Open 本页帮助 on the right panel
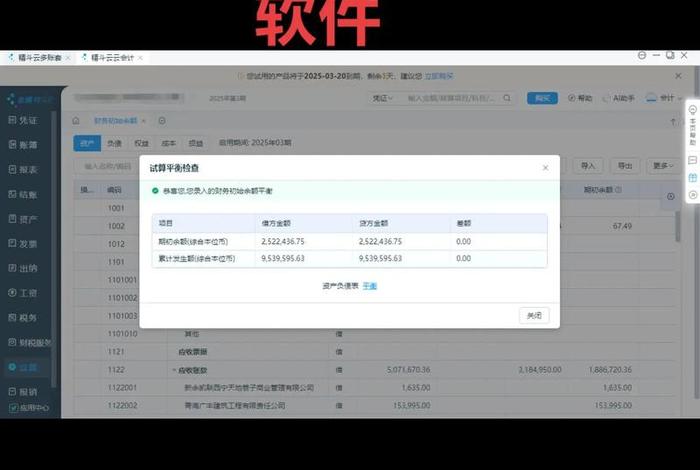The image size is (700, 470). coord(692,126)
